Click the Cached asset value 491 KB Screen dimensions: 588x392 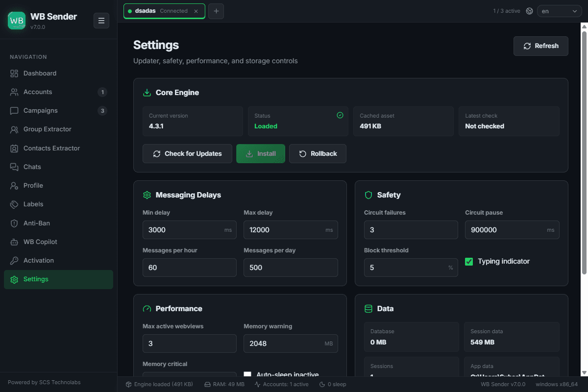click(x=370, y=126)
